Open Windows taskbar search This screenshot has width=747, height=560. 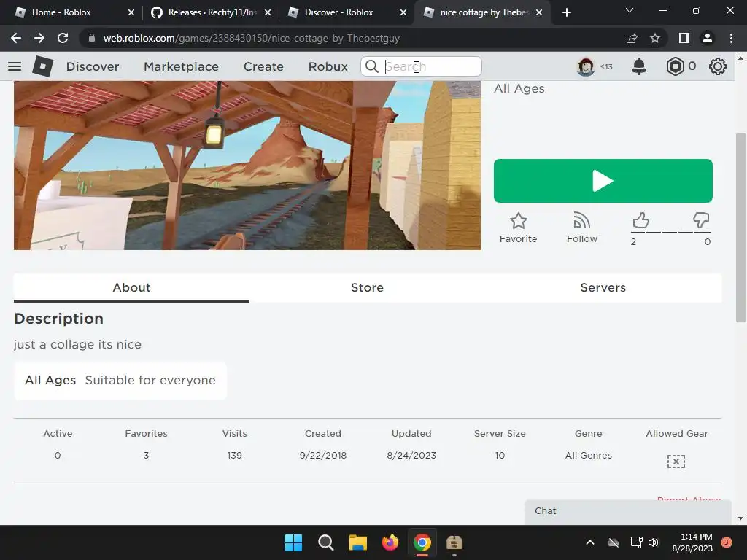pos(326,542)
